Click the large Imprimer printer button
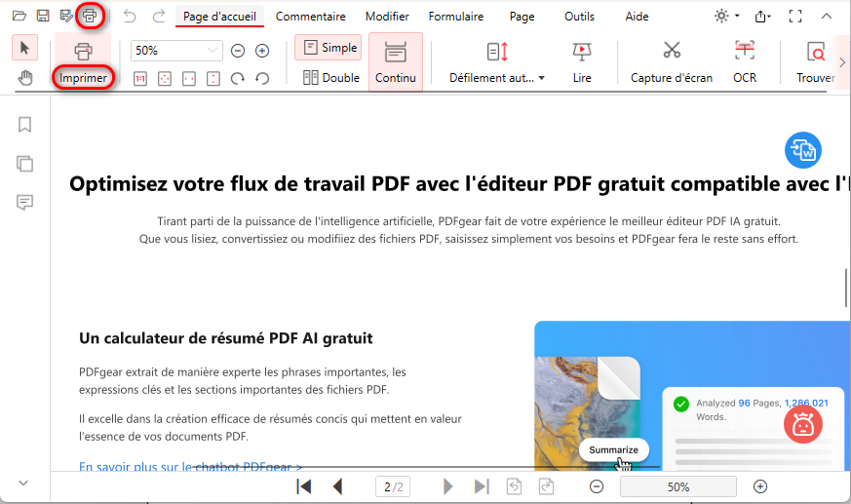 83,62
